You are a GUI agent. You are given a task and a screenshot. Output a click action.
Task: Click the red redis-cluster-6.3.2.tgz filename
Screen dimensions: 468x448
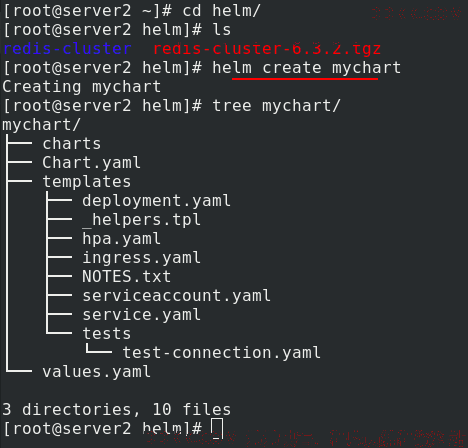coord(267,49)
